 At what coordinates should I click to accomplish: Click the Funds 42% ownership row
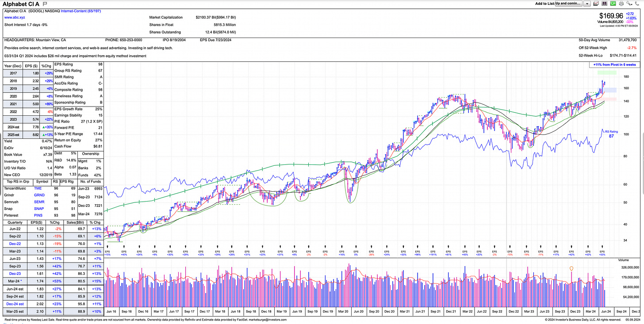pos(90,175)
